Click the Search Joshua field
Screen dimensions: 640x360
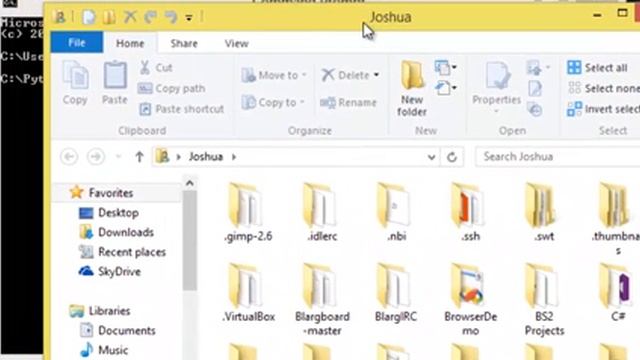tap(558, 157)
